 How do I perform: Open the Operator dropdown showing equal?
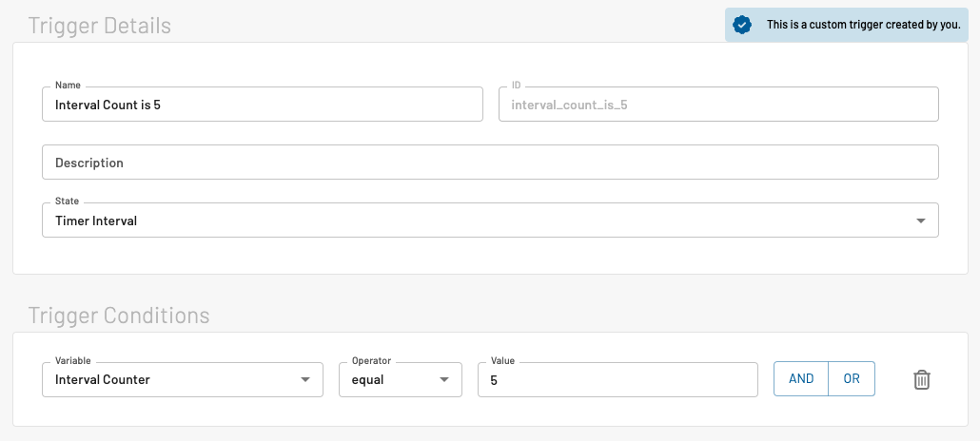401,380
